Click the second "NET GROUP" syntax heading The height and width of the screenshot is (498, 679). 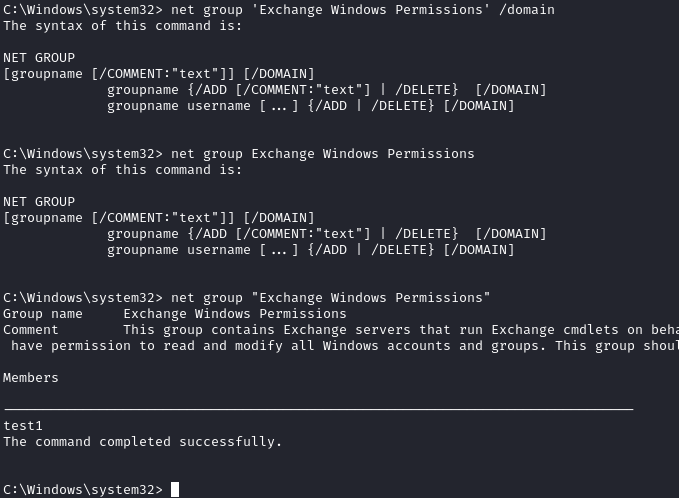click(39, 202)
